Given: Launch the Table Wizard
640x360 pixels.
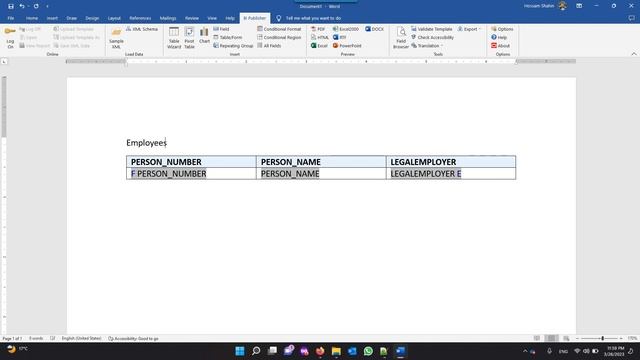Looking at the screenshot, I should point(174,38).
